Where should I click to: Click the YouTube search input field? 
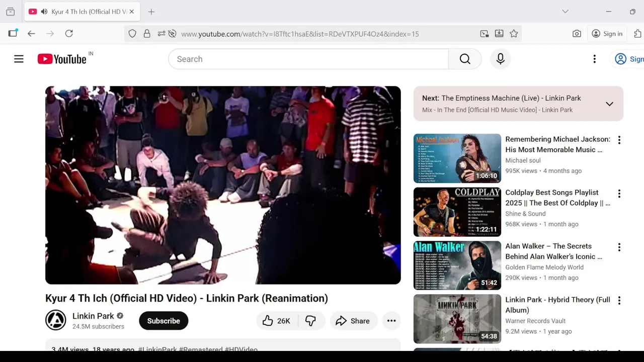pos(308,59)
